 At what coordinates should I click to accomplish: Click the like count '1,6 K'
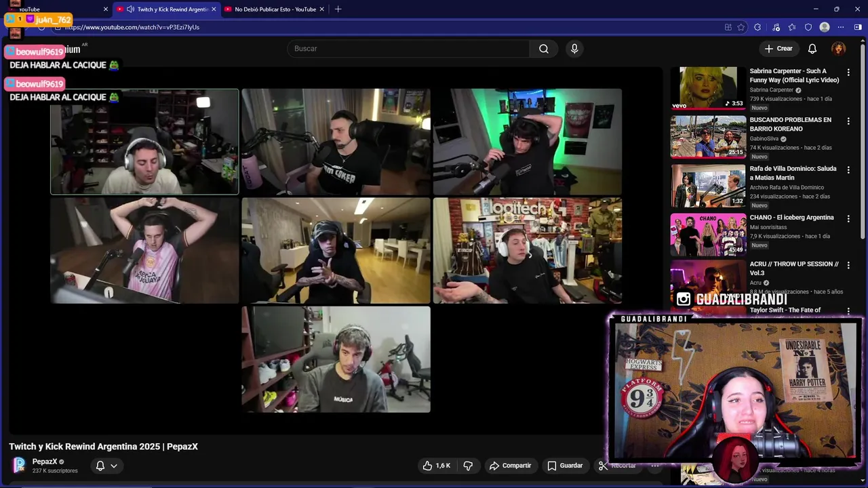[443, 466]
